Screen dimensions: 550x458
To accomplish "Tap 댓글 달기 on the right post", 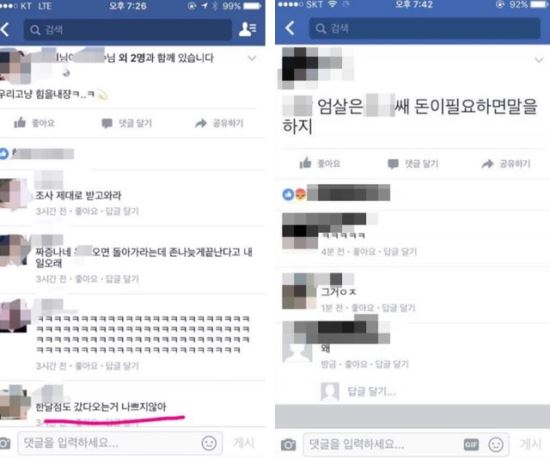I will click(x=413, y=163).
